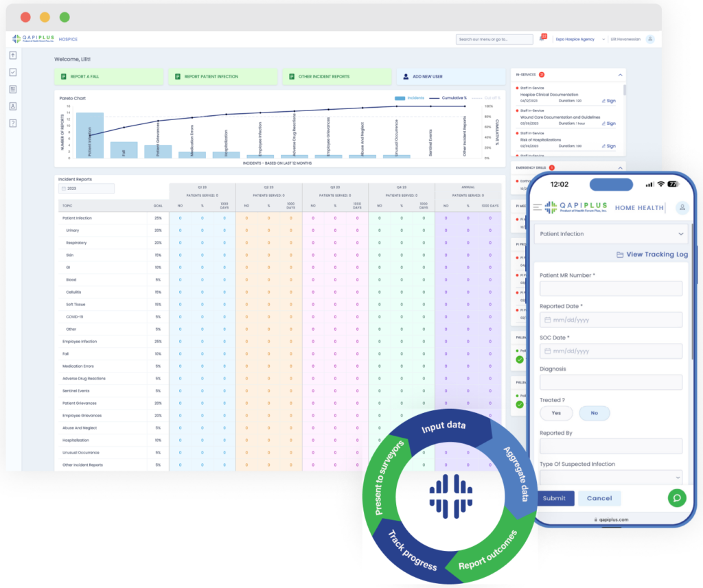The image size is (703, 588).
Task: Open the upload arrow icon in left sidebar
Action: tap(13, 55)
